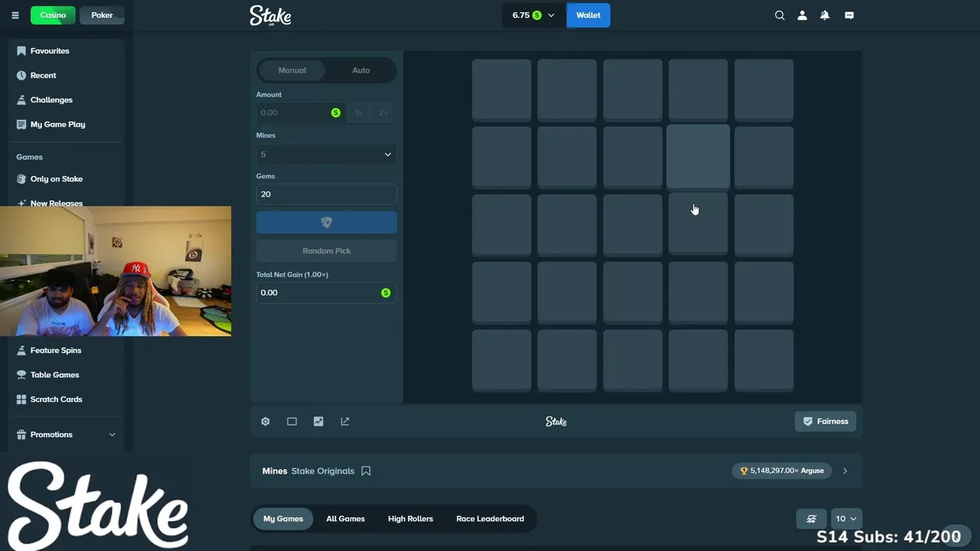Image resolution: width=980 pixels, height=551 pixels.
Task: Switch to the My Games tab
Action: point(283,518)
